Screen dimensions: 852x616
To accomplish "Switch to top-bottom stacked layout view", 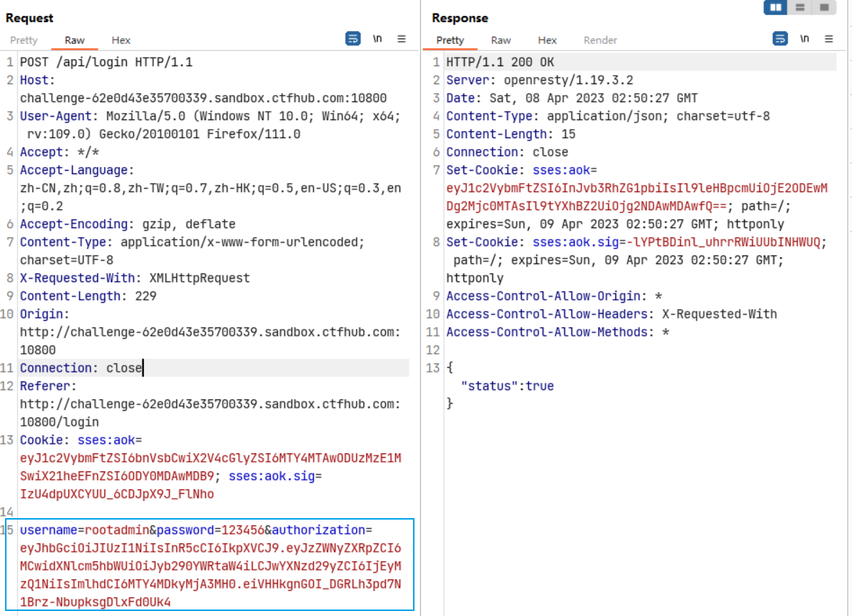I will tap(800, 7).
